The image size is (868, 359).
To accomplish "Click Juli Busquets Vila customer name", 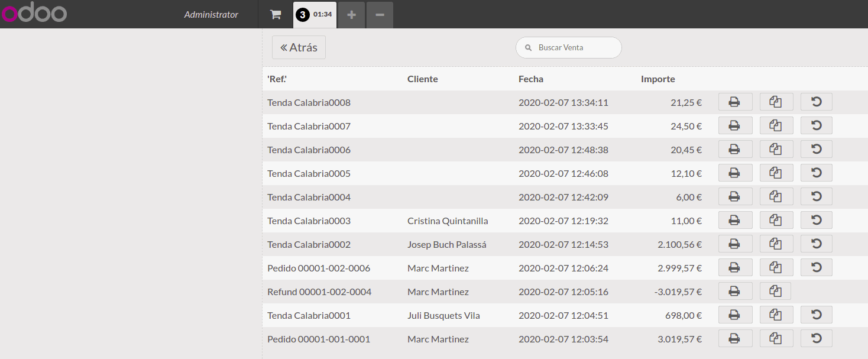I will [443, 315].
